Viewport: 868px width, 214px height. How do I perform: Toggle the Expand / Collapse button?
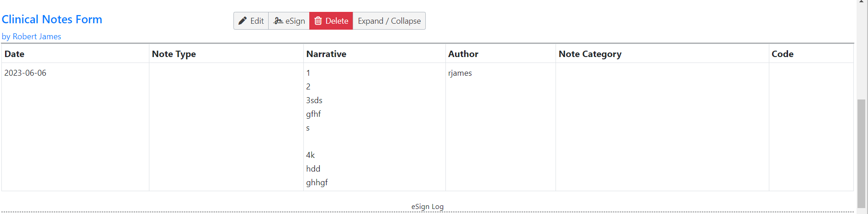click(x=389, y=21)
